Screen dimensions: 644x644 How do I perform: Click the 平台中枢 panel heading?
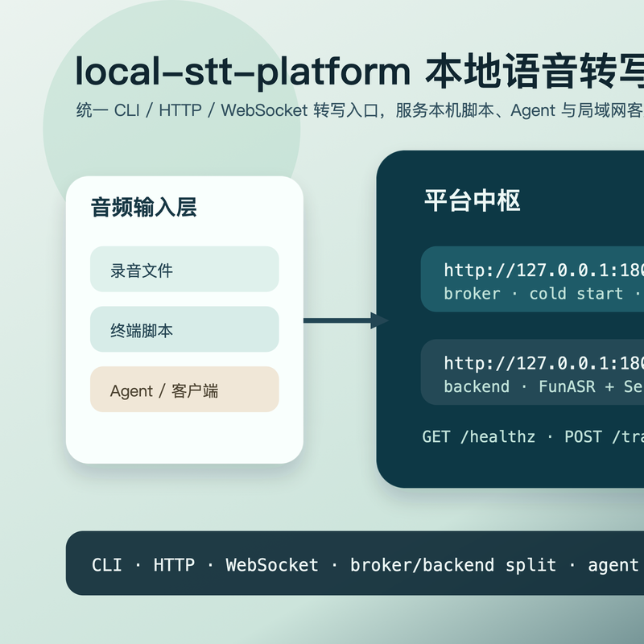click(473, 200)
